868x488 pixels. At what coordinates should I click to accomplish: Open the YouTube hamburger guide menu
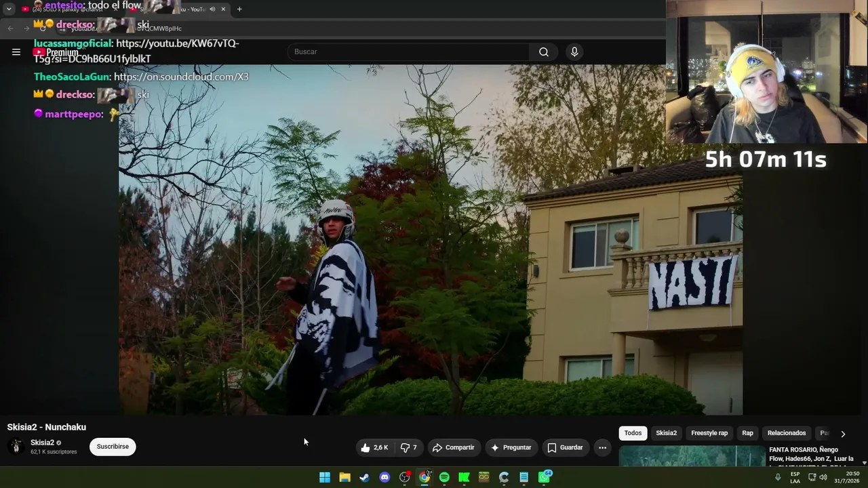pyautogui.click(x=16, y=52)
